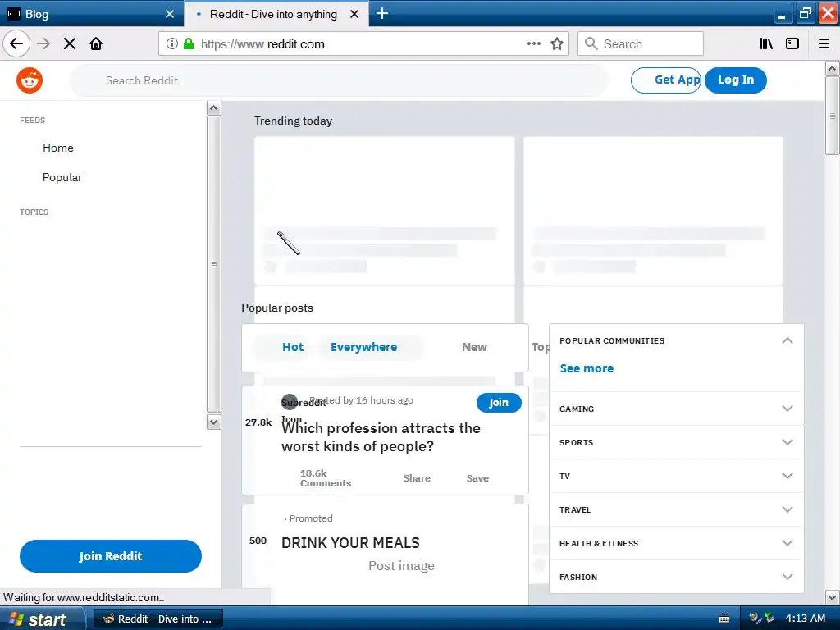The width and height of the screenshot is (840, 630).
Task: Click the 27.8k vote count
Action: click(258, 422)
